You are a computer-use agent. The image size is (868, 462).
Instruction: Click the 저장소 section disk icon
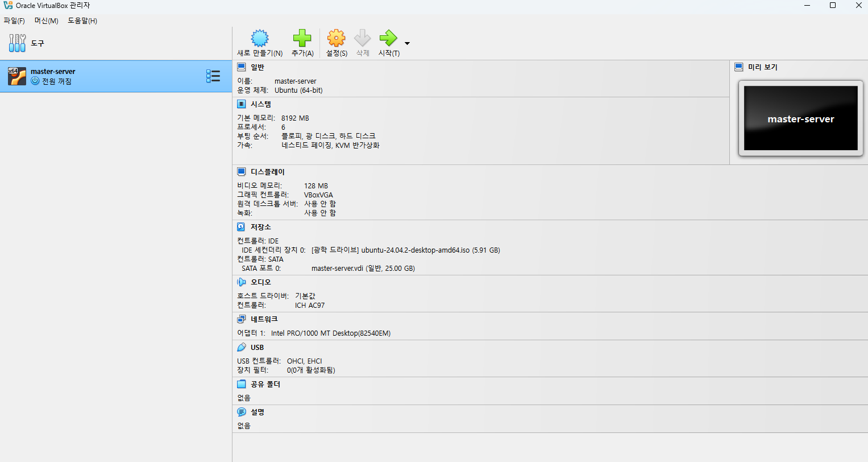pyautogui.click(x=242, y=227)
